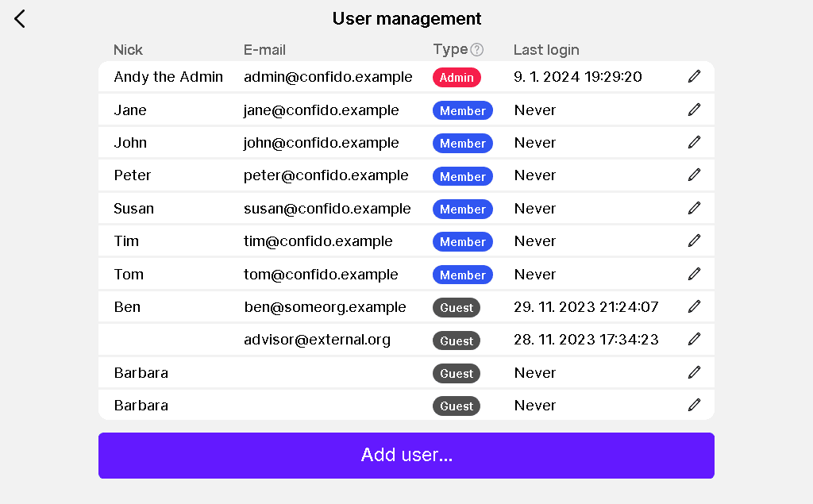
Task: Click the 9. 1. 2024 19:29:20 login time
Action: (578, 77)
